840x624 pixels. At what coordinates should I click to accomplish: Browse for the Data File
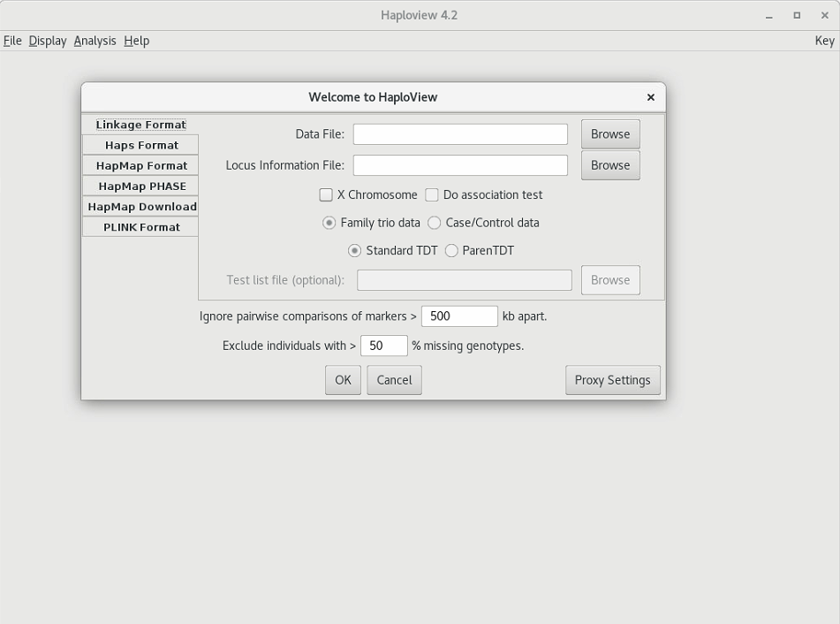tap(610, 134)
